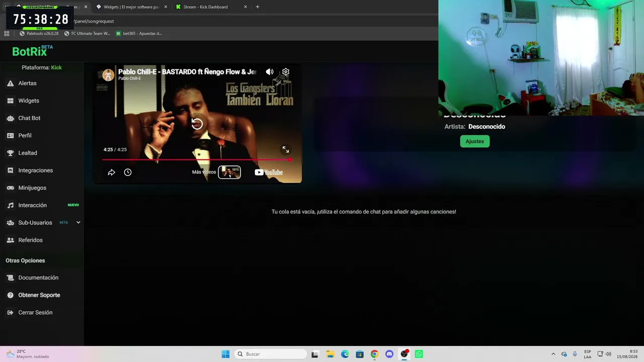Open the ESP LAA language switcher
Screen dimensions: 644x362
pyautogui.click(x=588, y=354)
